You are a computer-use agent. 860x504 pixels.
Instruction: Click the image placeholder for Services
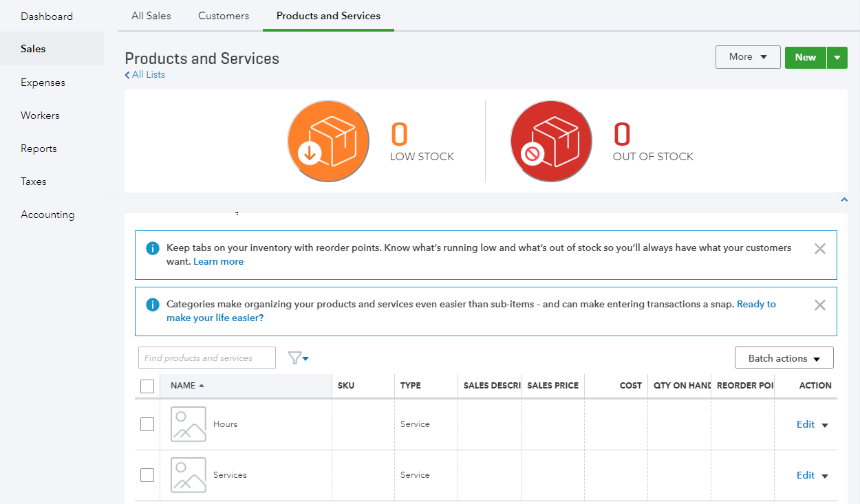188,475
